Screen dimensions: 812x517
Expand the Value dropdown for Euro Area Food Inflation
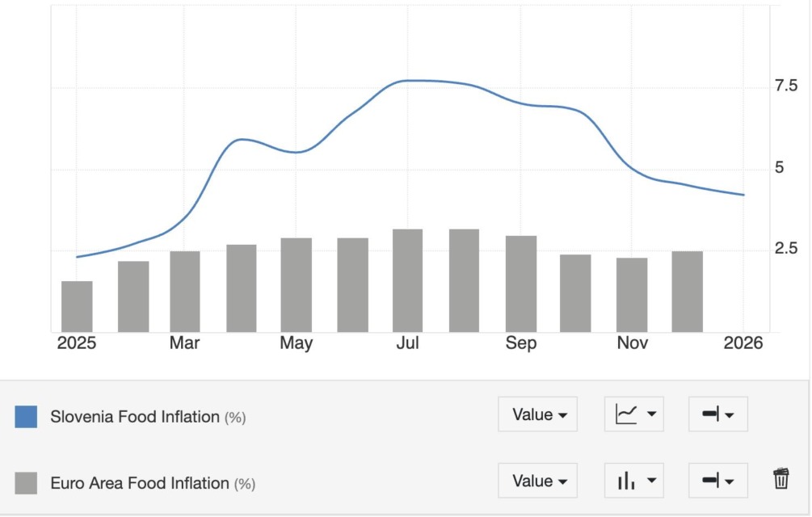(x=537, y=481)
